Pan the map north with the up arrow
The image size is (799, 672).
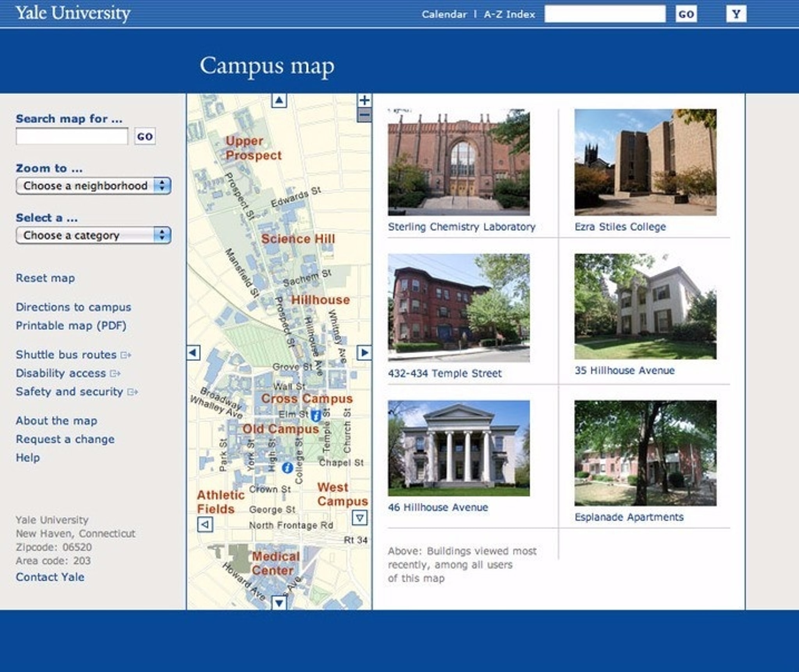(x=279, y=100)
